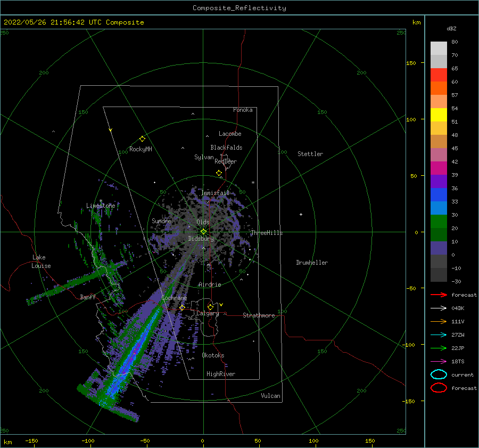
Task: Click the Stettler label on map
Action: pyautogui.click(x=310, y=154)
